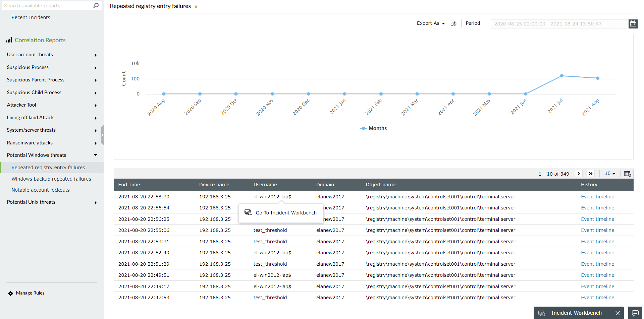Image resolution: width=644 pixels, height=319 pixels.
Task: Click the el-win2012-lap$ username link
Action: (x=272, y=196)
